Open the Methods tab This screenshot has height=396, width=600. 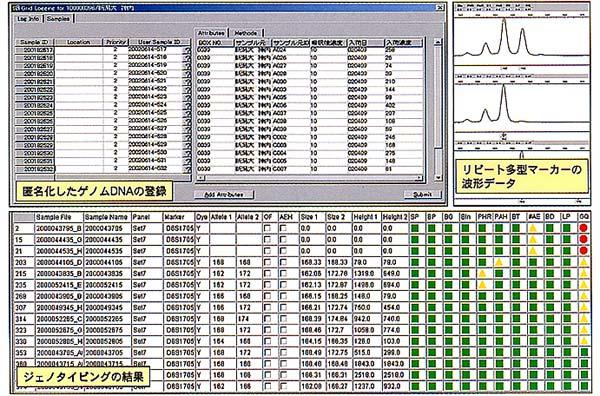(x=246, y=33)
